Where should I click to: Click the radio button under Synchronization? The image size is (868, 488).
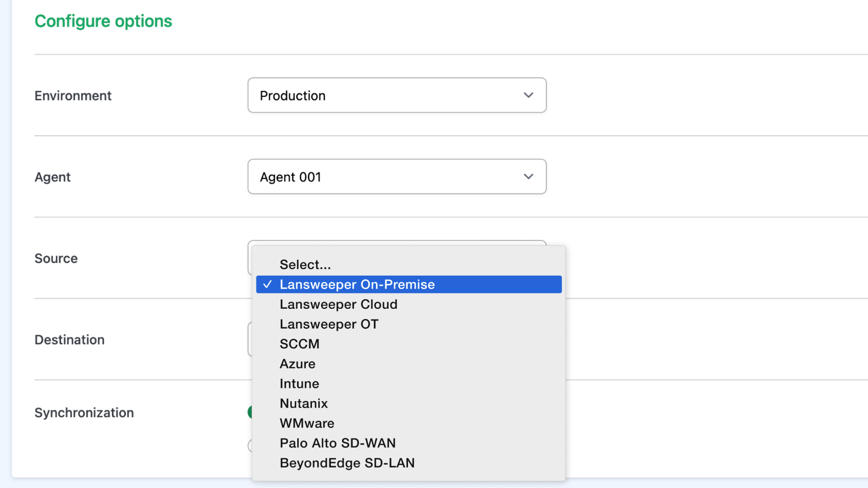[x=250, y=446]
